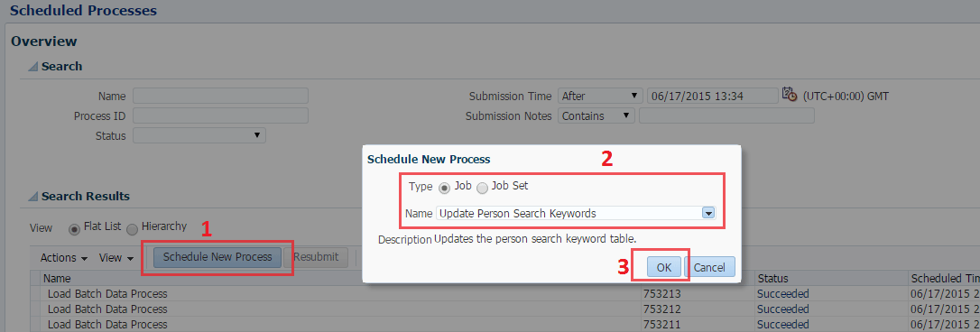This screenshot has width=980, height=332.
Task: Focus the Process ID input field
Action: pyautogui.click(x=220, y=115)
